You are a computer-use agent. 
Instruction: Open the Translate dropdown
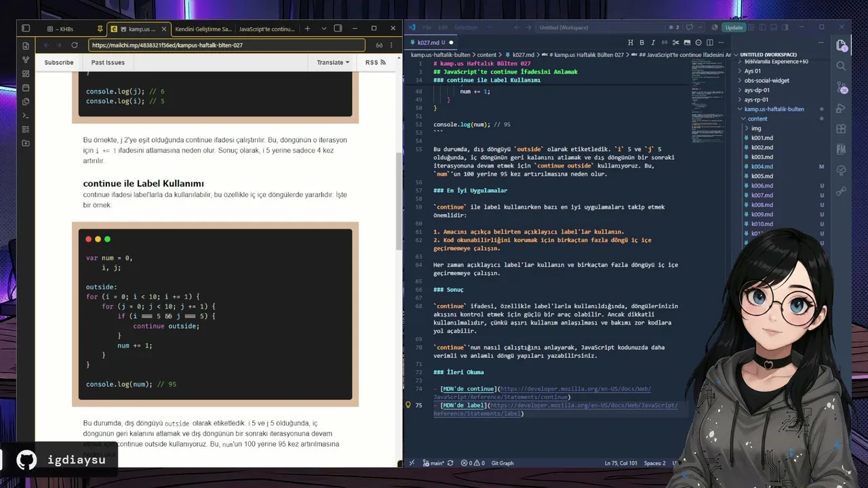(333, 62)
